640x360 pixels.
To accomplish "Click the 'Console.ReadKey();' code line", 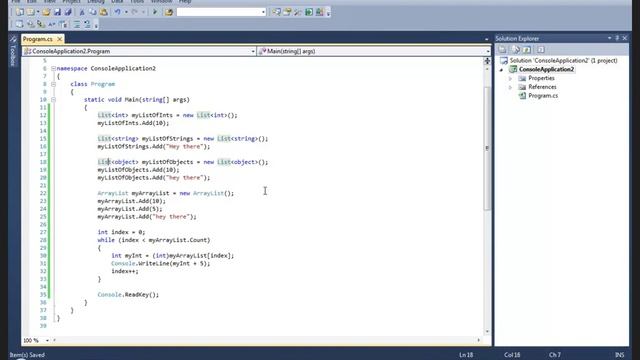I will [128, 295].
